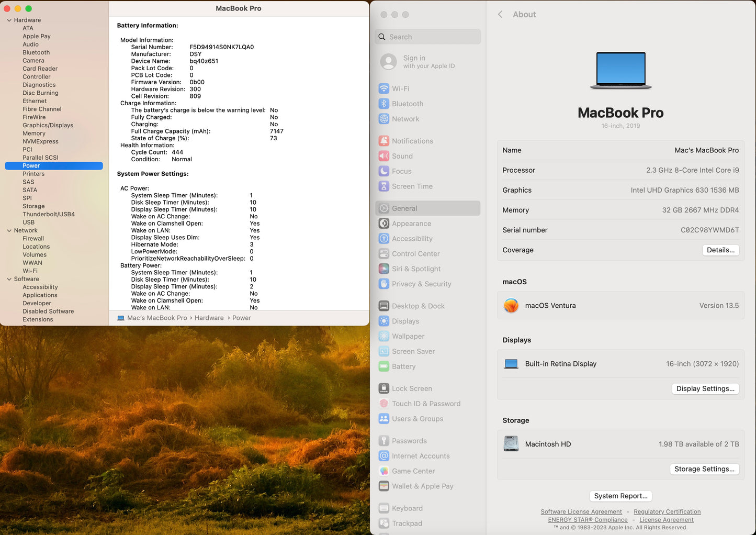Click the Touch ID & Password icon
This screenshot has width=756, height=535.
(383, 404)
